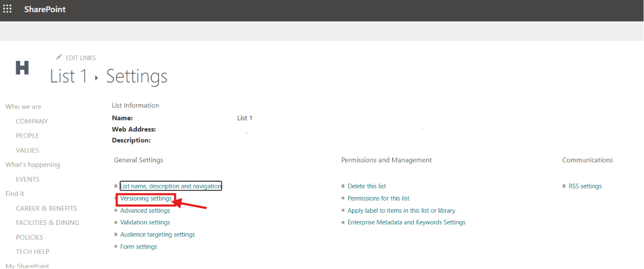Click the SharePoint header title
The width and height of the screenshot is (644, 269).
click(45, 9)
